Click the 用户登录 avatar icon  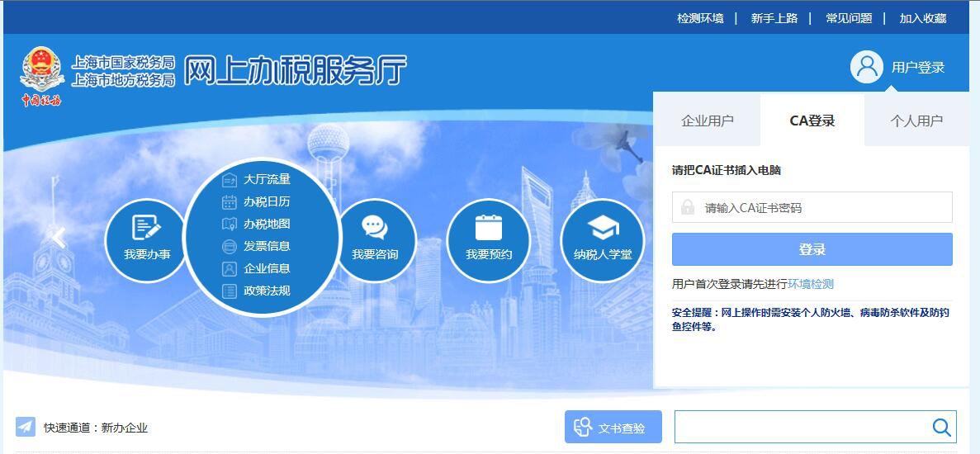point(867,67)
